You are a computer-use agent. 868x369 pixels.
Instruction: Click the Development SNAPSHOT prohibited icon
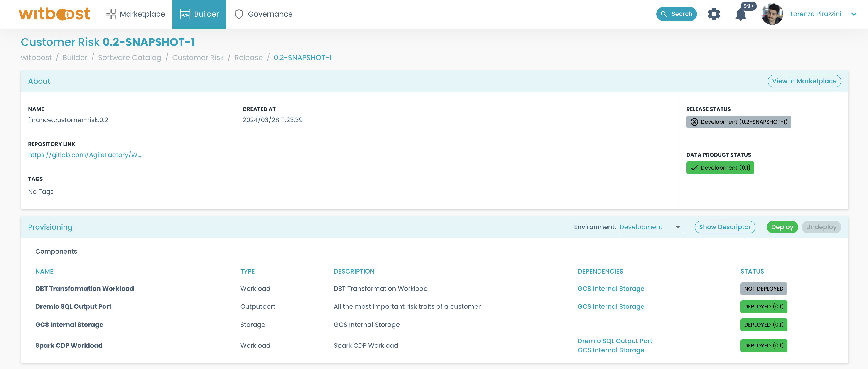tap(695, 122)
